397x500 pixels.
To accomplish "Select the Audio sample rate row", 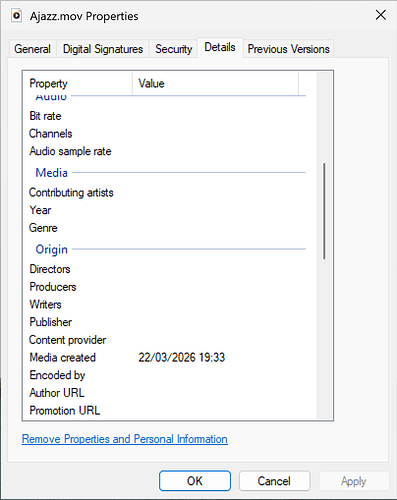I will 167,151.
